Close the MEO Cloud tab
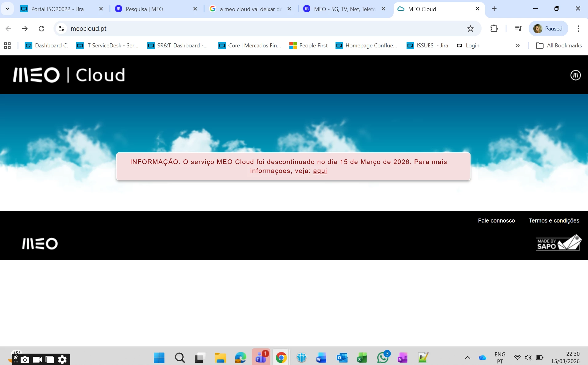 (x=477, y=9)
